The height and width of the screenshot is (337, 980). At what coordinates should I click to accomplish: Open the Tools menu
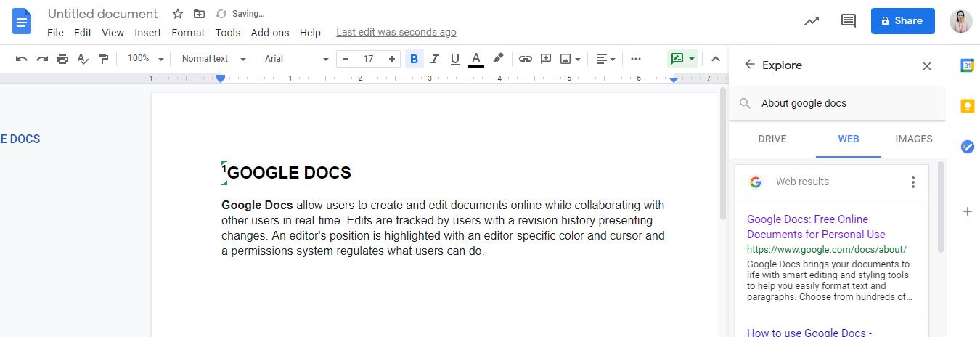point(228,33)
